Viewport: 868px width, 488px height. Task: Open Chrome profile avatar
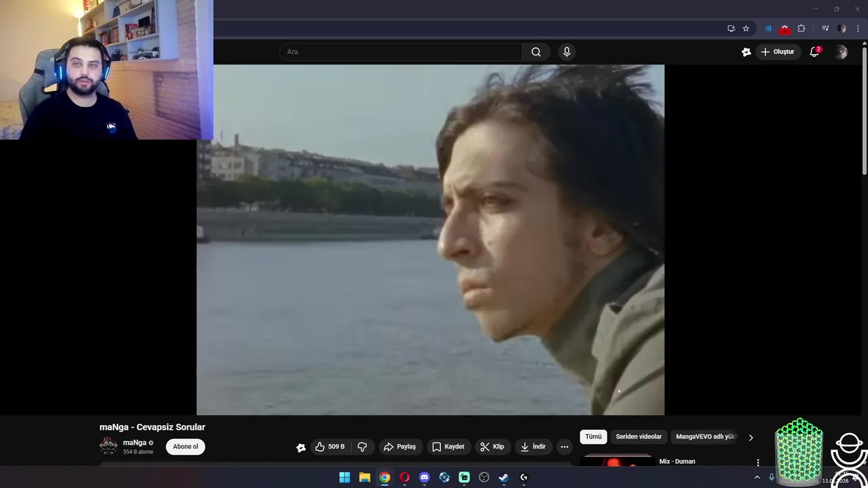(842, 28)
